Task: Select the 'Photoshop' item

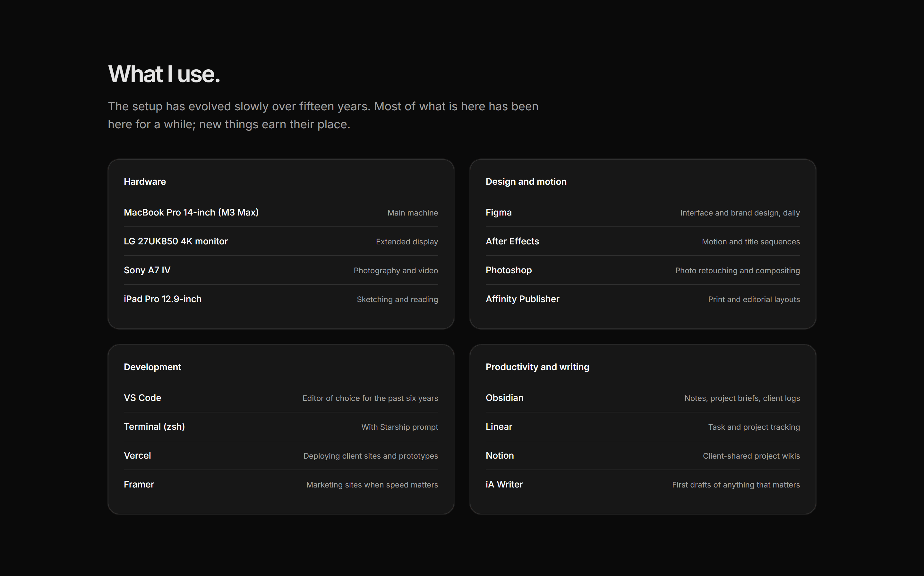Action: (x=509, y=270)
